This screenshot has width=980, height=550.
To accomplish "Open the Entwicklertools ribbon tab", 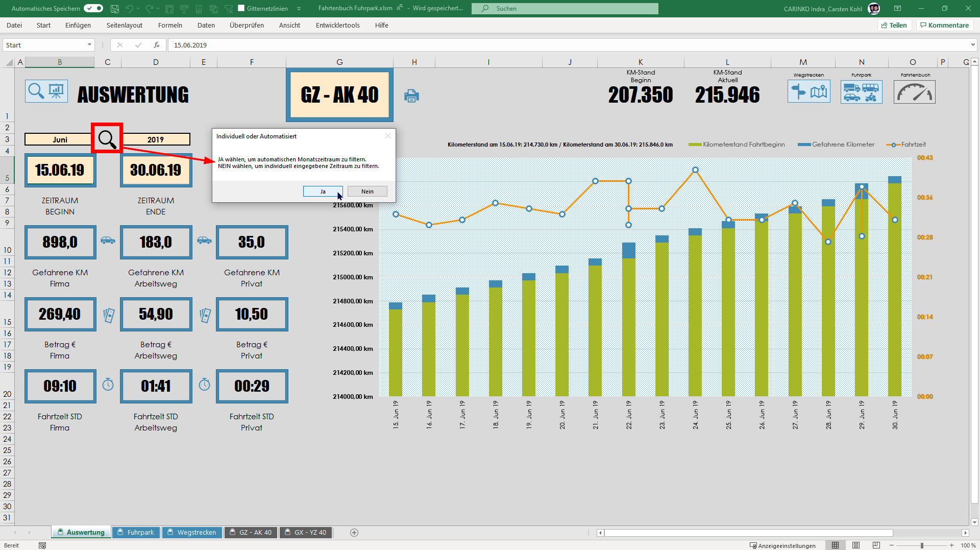I will coord(337,25).
